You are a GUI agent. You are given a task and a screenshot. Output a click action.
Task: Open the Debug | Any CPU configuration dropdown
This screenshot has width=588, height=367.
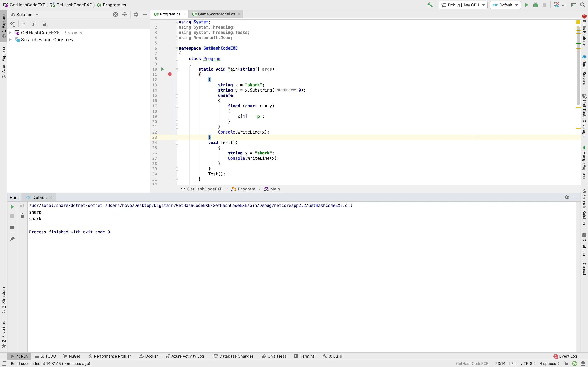pyautogui.click(x=463, y=5)
